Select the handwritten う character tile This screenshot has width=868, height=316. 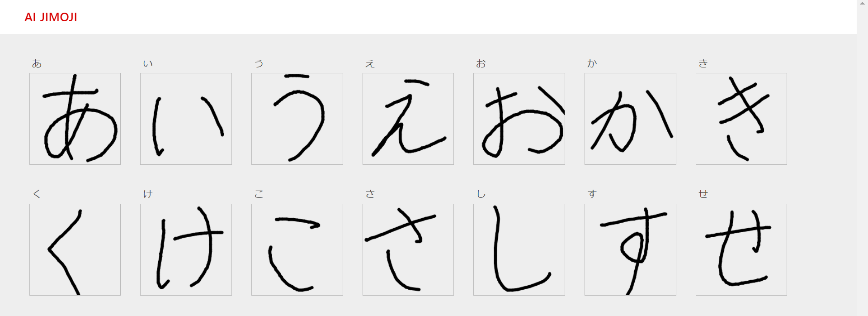point(297,118)
